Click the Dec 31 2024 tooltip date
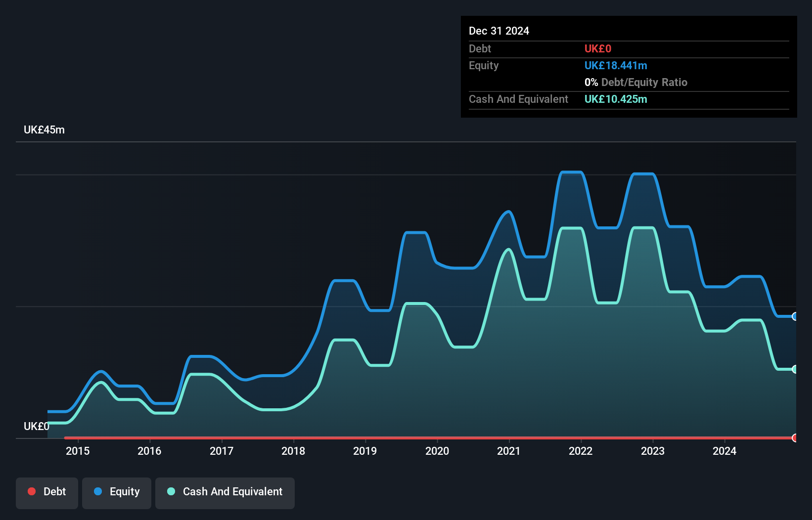This screenshot has width=812, height=520. click(x=499, y=31)
